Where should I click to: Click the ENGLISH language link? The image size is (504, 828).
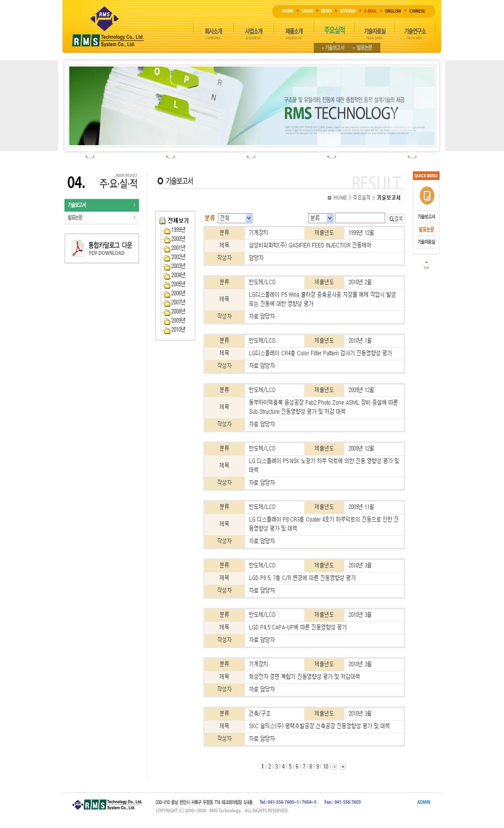[x=393, y=11]
